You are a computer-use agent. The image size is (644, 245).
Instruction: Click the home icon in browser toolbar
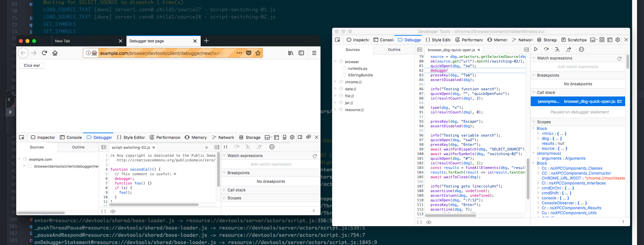point(55,53)
